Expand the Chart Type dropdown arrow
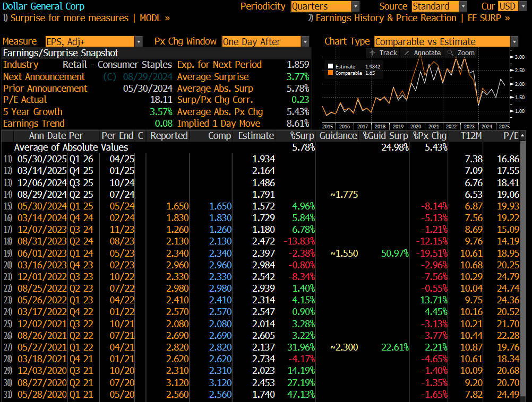Screen dimensions: 532x402 (514, 42)
